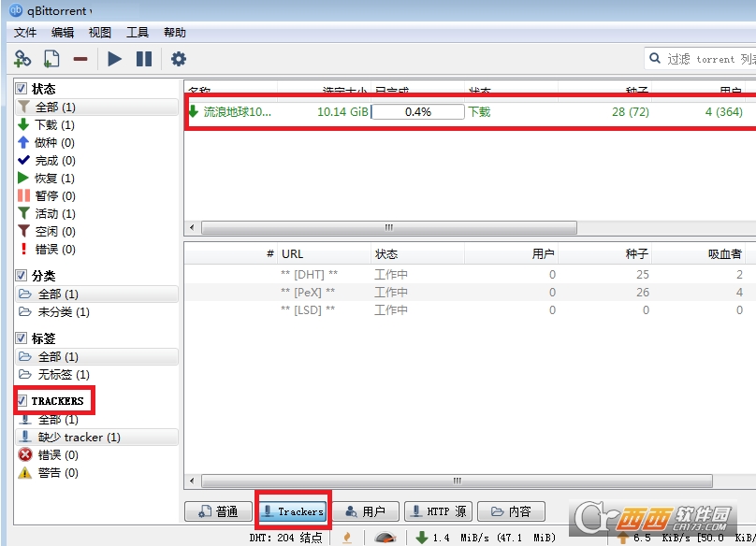
Task: Click the DHT: 204 结点 status text
Action: pyautogui.click(x=285, y=538)
